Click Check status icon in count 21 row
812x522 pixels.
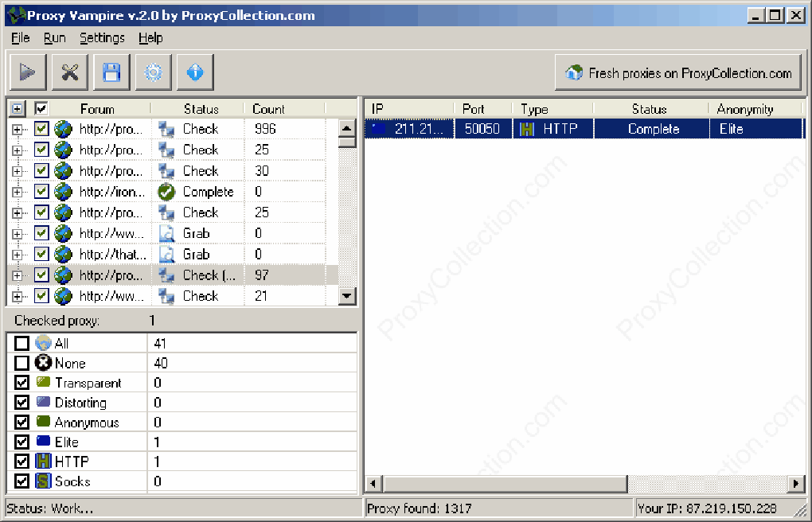tap(166, 296)
